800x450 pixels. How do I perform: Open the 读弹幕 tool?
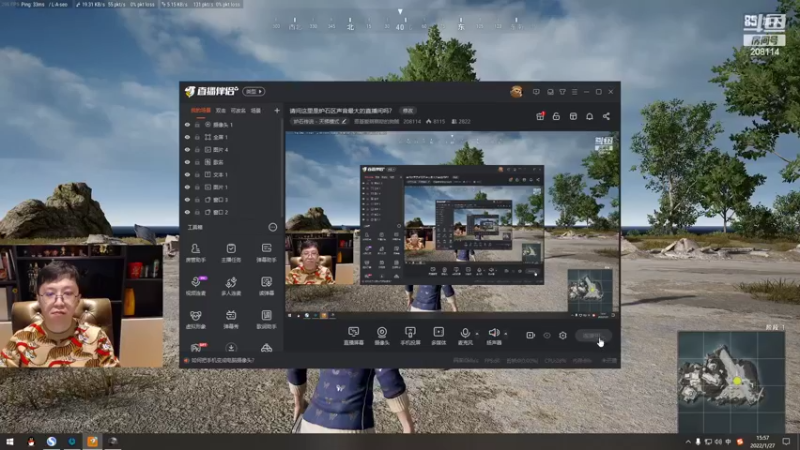[x=266, y=286]
